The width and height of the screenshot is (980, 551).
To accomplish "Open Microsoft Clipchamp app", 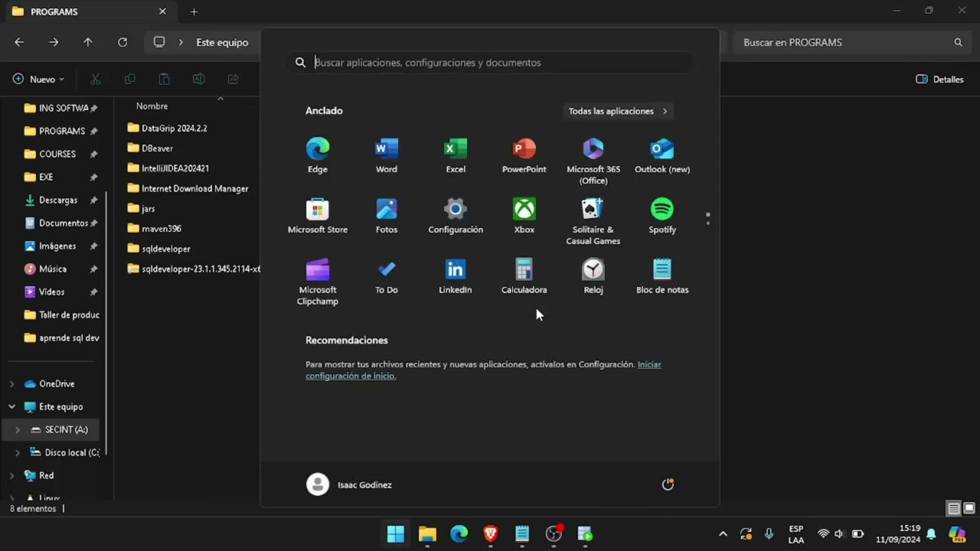I will click(x=318, y=282).
